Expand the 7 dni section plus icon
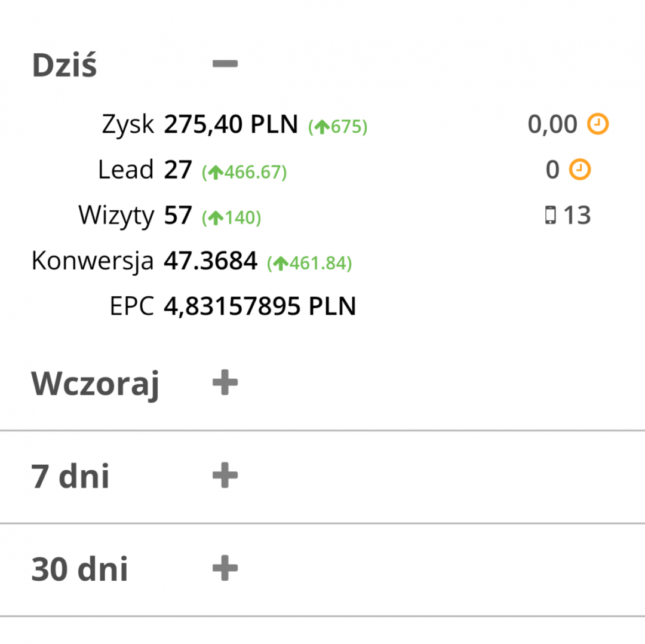 [225, 476]
